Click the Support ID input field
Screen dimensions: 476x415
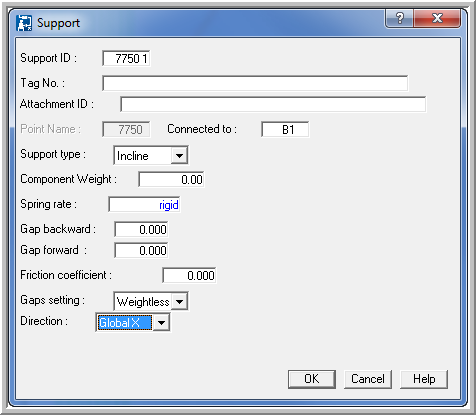pos(126,59)
